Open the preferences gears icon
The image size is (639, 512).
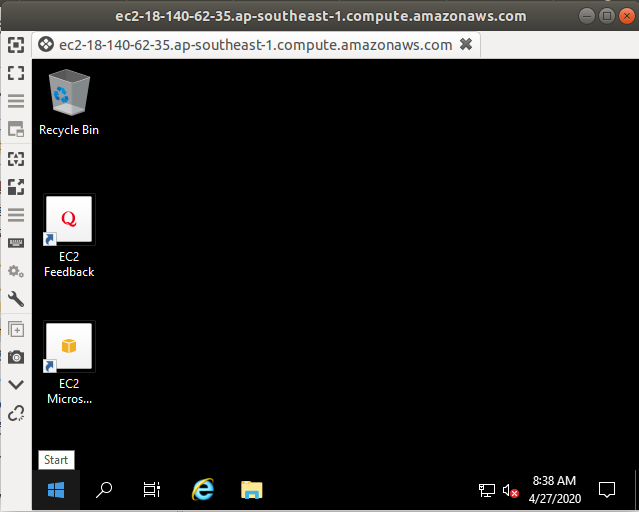(x=16, y=271)
